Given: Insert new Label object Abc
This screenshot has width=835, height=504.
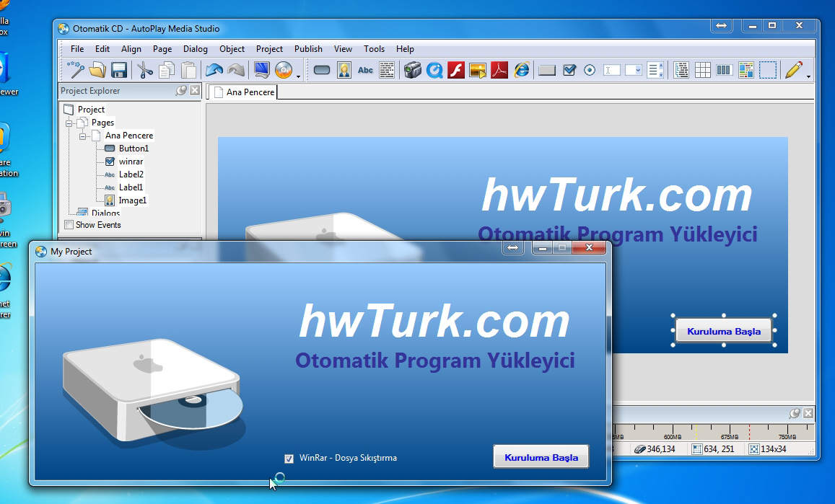Looking at the screenshot, I should click(x=365, y=70).
